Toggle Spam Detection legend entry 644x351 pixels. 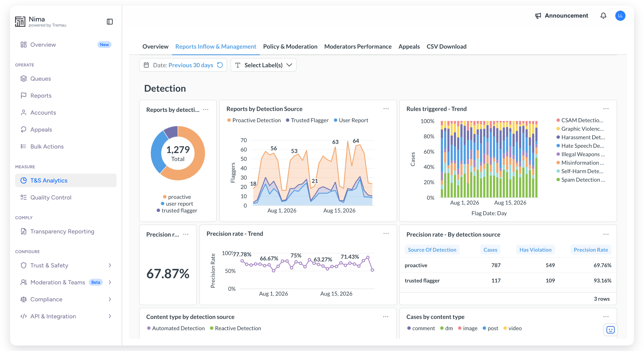click(580, 180)
